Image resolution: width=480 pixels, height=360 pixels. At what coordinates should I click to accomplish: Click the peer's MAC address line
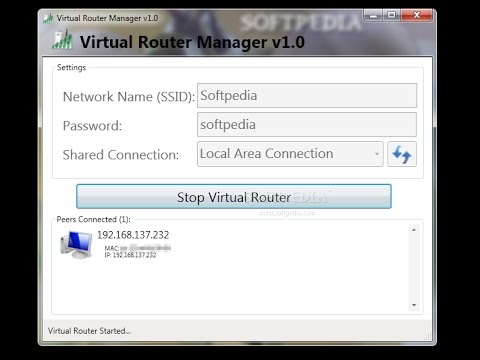(x=138, y=248)
